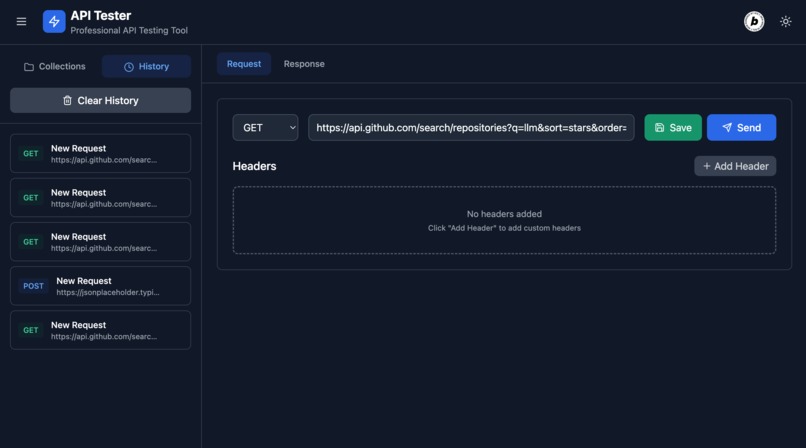Viewport: 806px width, 448px height.
Task: Click the API Tester title text
Action: (101, 15)
